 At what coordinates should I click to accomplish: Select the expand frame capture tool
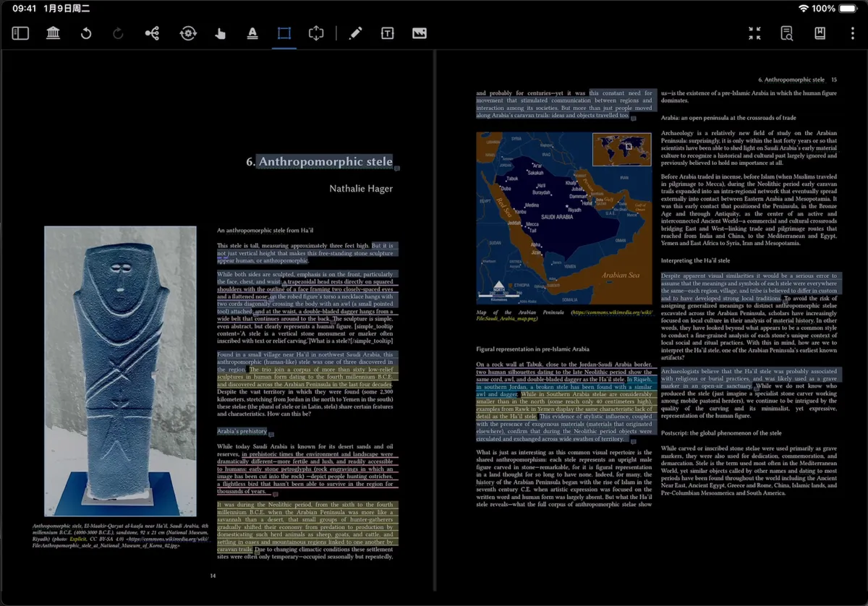tap(316, 33)
